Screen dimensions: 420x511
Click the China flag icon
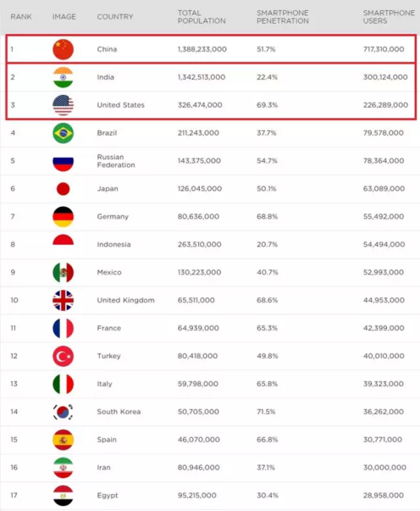[64, 49]
